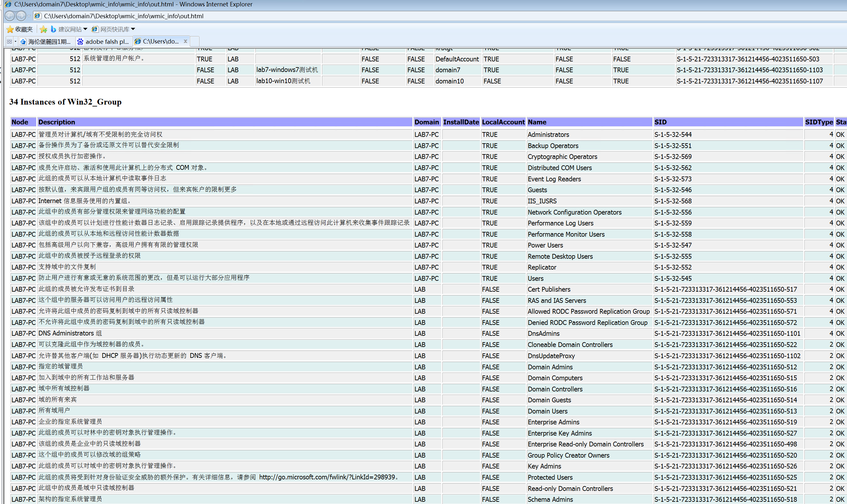847x504 pixels.
Task: Click the Description column header
Action: pyautogui.click(x=225, y=122)
